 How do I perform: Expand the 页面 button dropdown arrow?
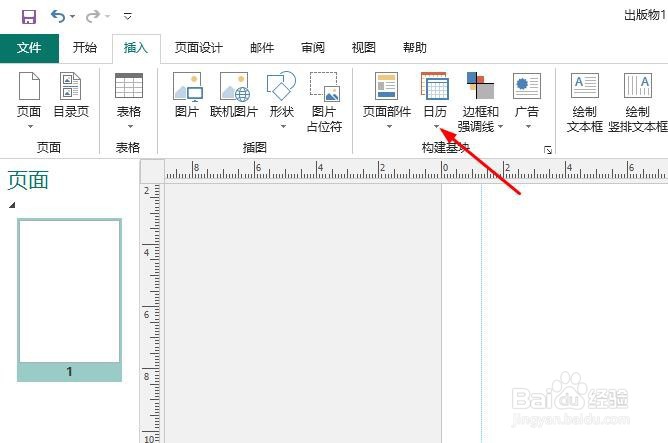click(x=30, y=127)
